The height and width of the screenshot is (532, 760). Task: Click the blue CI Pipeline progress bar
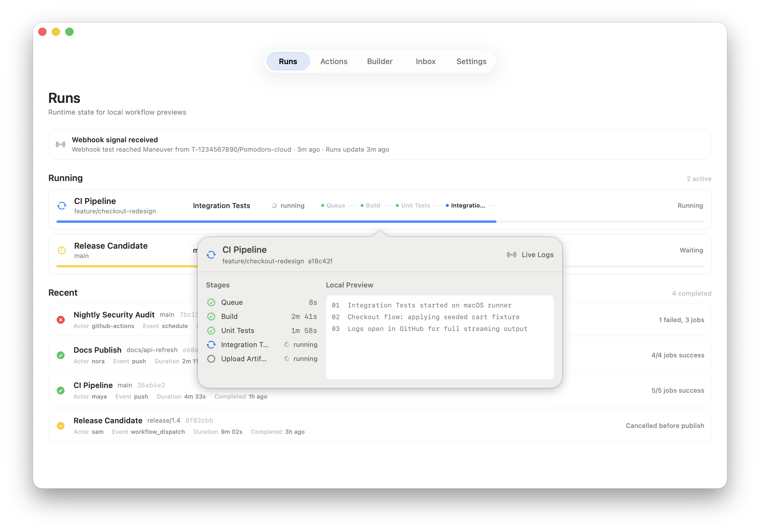(276, 222)
